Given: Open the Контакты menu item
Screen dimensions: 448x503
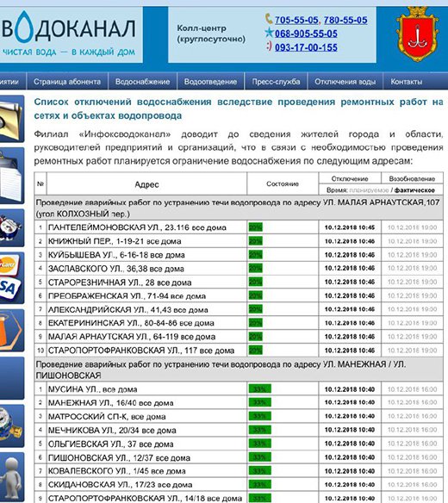Looking at the screenshot, I should tap(407, 82).
